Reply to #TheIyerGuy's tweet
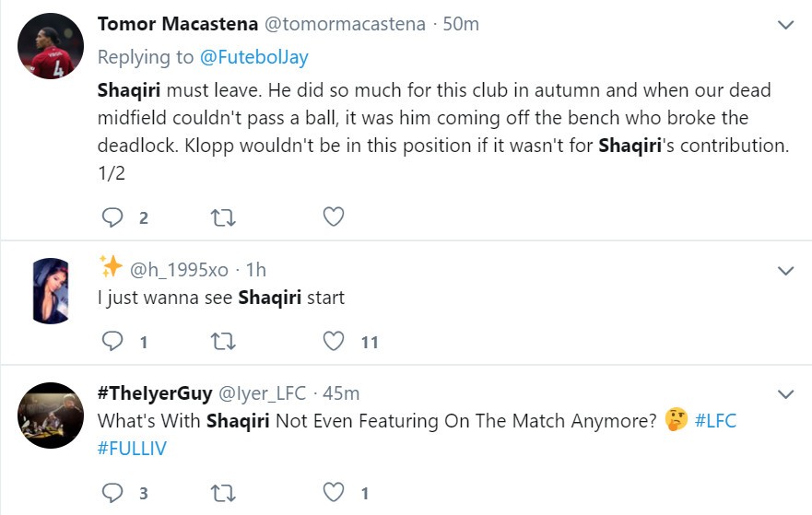This screenshot has height=515, width=812. (112, 493)
